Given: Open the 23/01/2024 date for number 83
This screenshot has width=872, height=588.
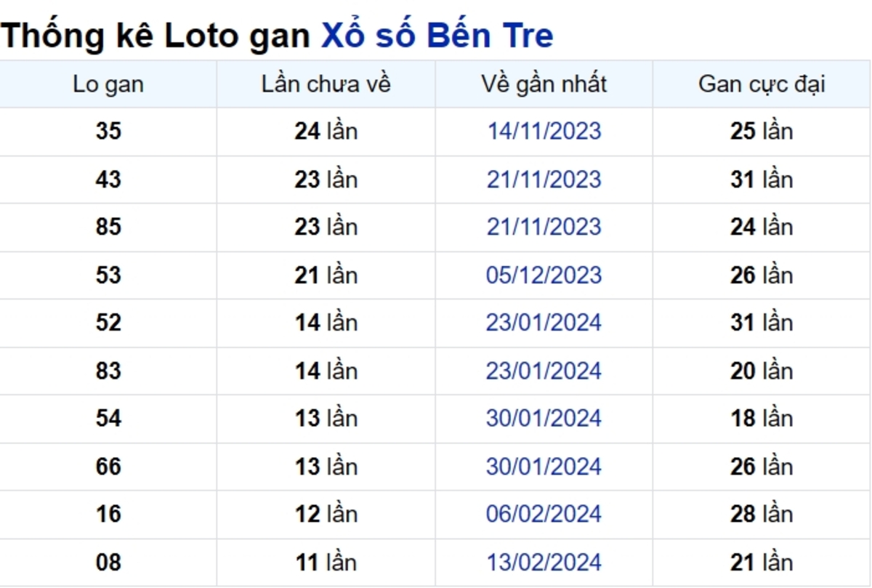Looking at the screenshot, I should coord(544,371).
